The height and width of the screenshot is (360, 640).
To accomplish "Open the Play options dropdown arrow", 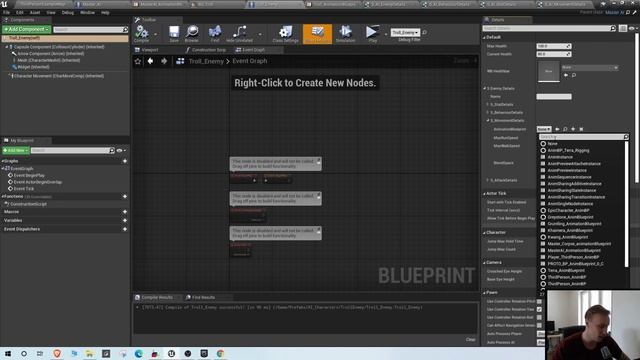I will [x=385, y=34].
